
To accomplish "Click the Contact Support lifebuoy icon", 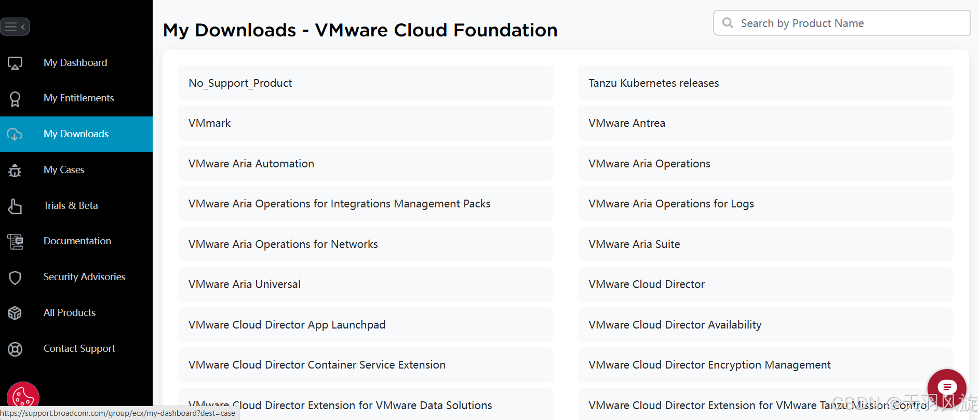I will coord(15,349).
